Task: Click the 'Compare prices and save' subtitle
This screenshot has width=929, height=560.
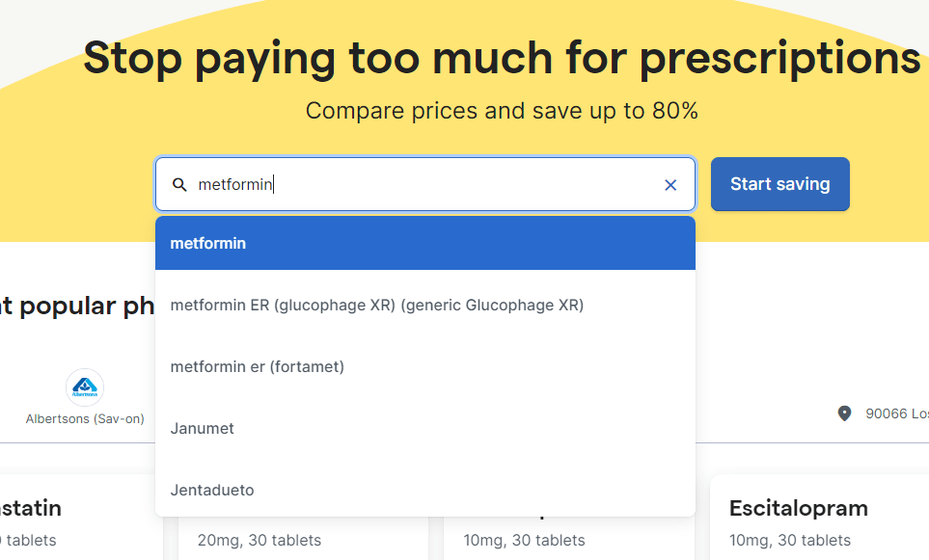Action: tap(502, 111)
